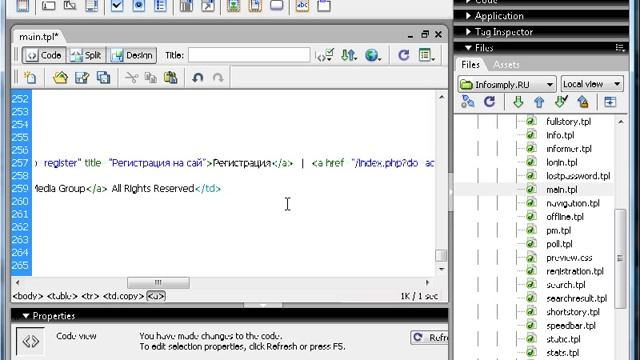Switch to Design view
Viewport: 640px width, 360px height.
pyautogui.click(x=132, y=55)
